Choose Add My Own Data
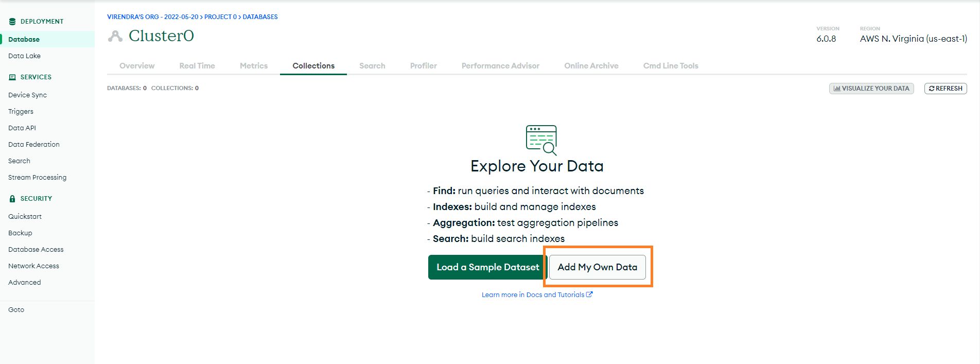Image resolution: width=980 pixels, height=364 pixels. tap(597, 267)
